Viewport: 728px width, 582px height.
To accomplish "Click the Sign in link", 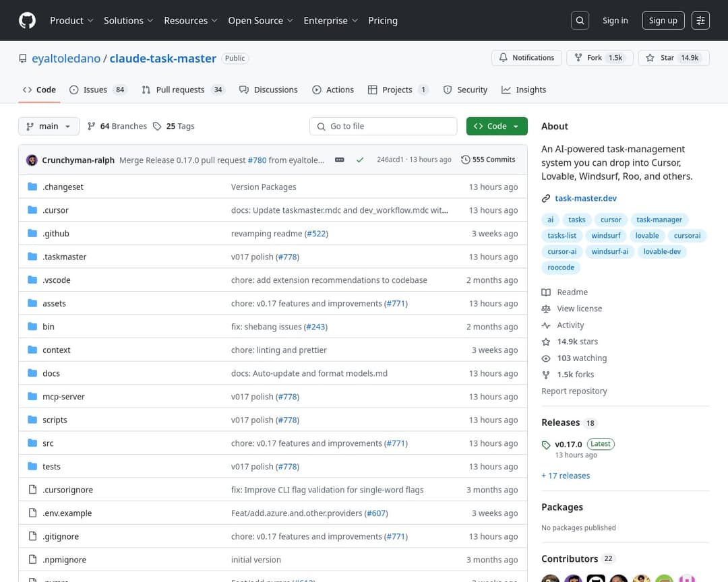I will 615,20.
